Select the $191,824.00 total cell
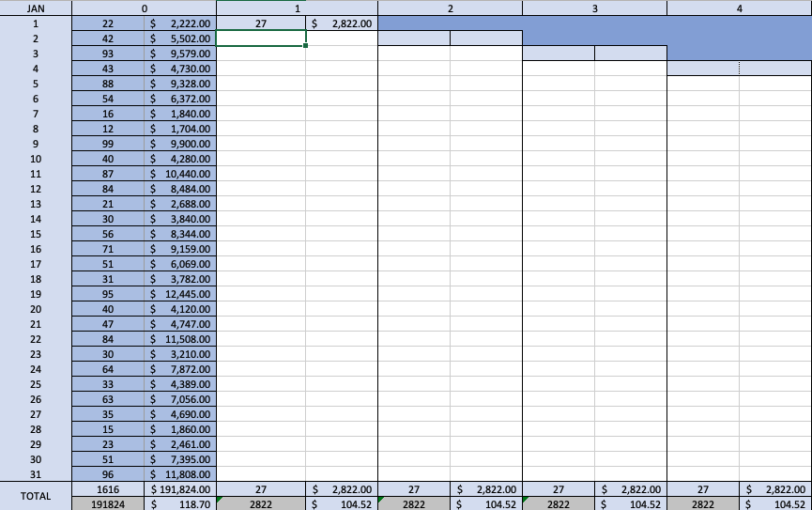 point(180,489)
